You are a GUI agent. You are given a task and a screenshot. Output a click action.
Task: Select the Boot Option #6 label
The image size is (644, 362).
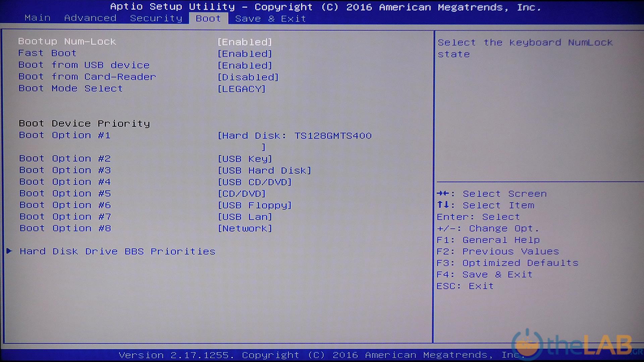tap(65, 205)
